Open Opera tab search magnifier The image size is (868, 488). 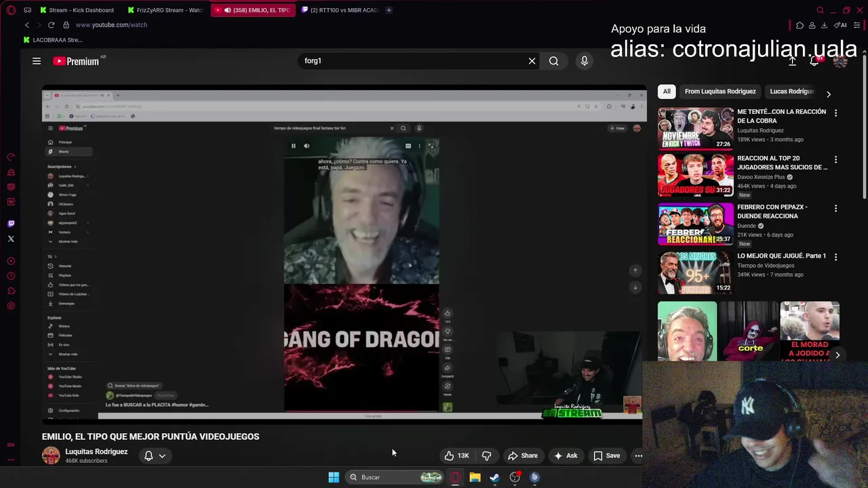[x=820, y=10]
